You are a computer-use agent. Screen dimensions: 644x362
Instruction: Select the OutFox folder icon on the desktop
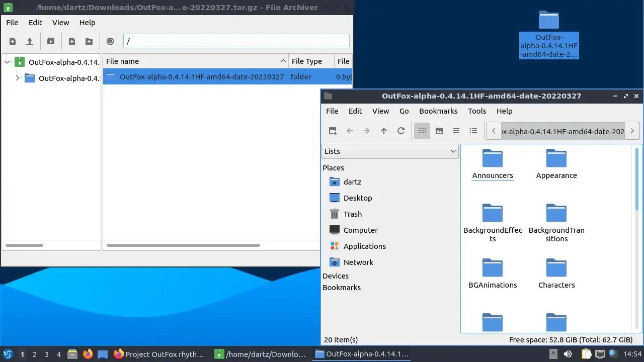tap(549, 35)
